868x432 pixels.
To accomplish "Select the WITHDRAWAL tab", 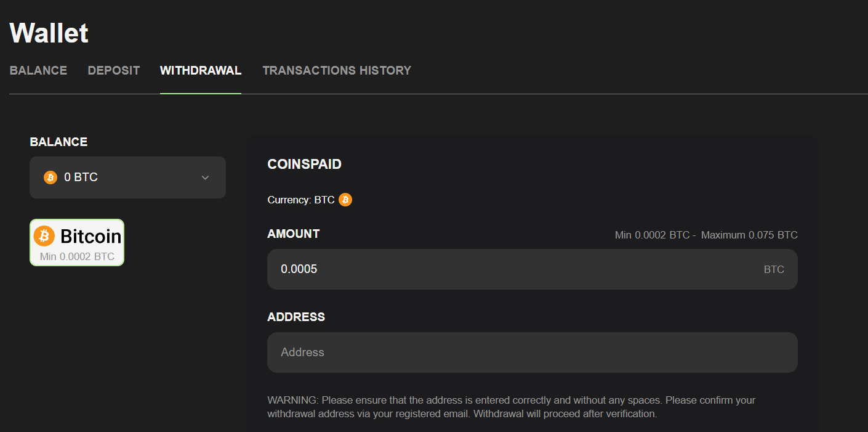I will pos(200,70).
